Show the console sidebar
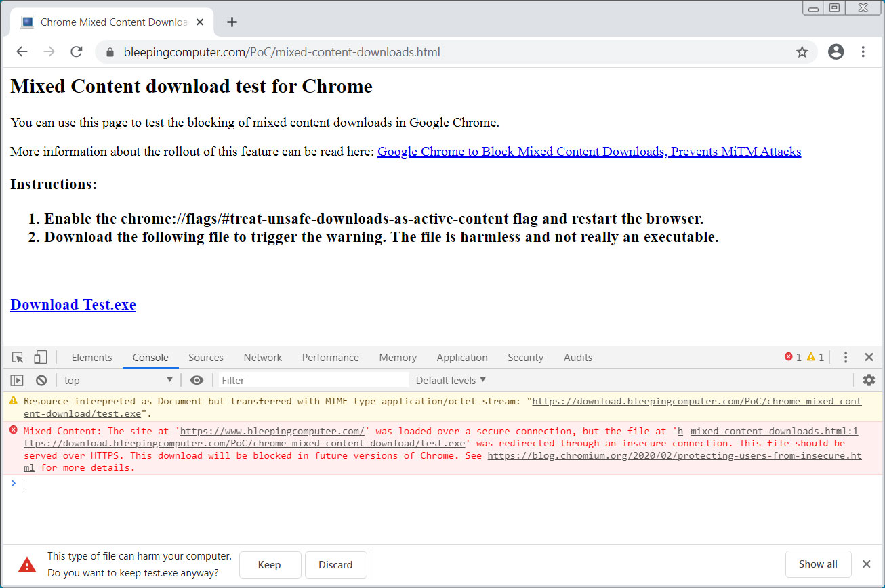Viewport: 885px width, 588px height. [18, 381]
